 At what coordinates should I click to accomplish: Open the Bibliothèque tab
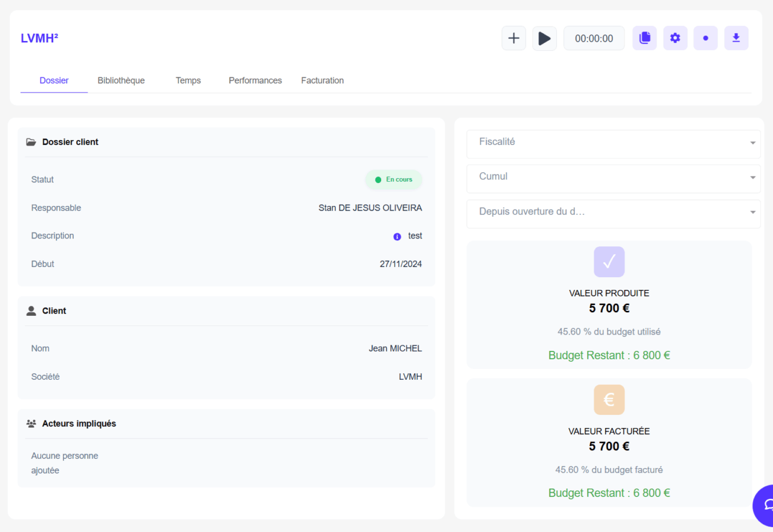coord(121,80)
